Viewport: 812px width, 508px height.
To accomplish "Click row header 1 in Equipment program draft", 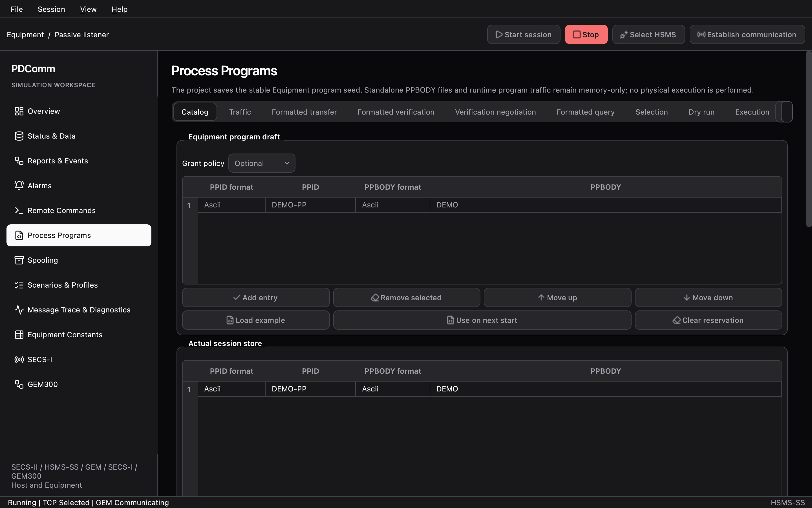I will click(x=190, y=205).
